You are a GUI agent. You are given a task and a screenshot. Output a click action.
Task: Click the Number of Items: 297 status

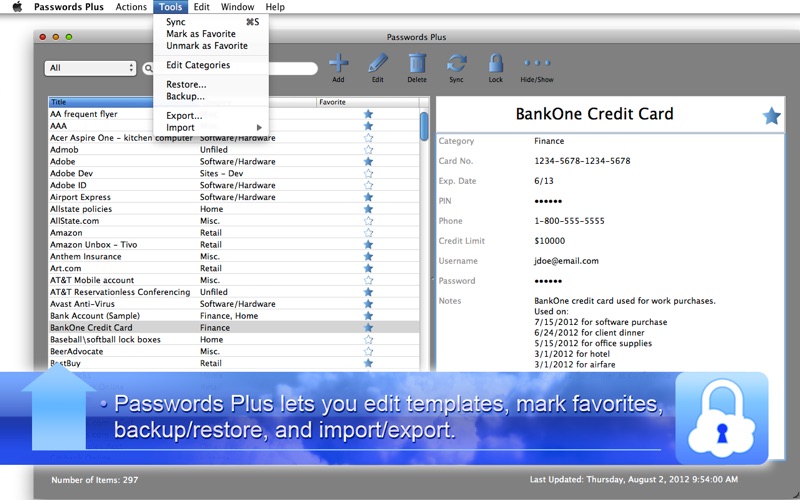(x=94, y=480)
